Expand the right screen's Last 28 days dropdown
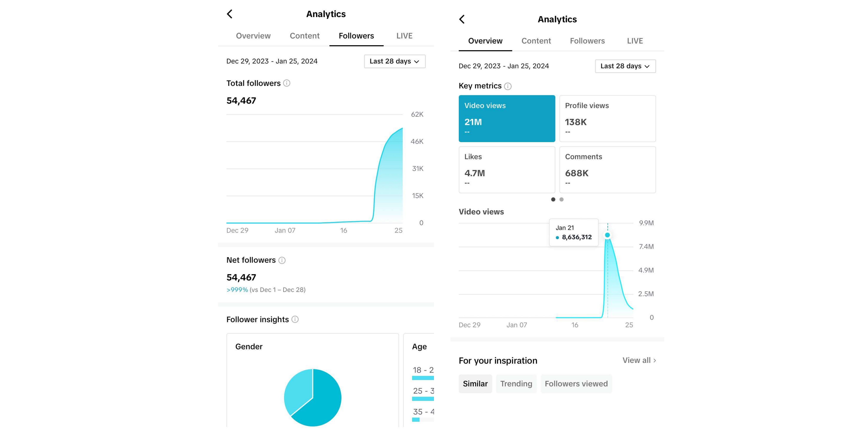Screen dimensions: 868x434 pyautogui.click(x=625, y=66)
